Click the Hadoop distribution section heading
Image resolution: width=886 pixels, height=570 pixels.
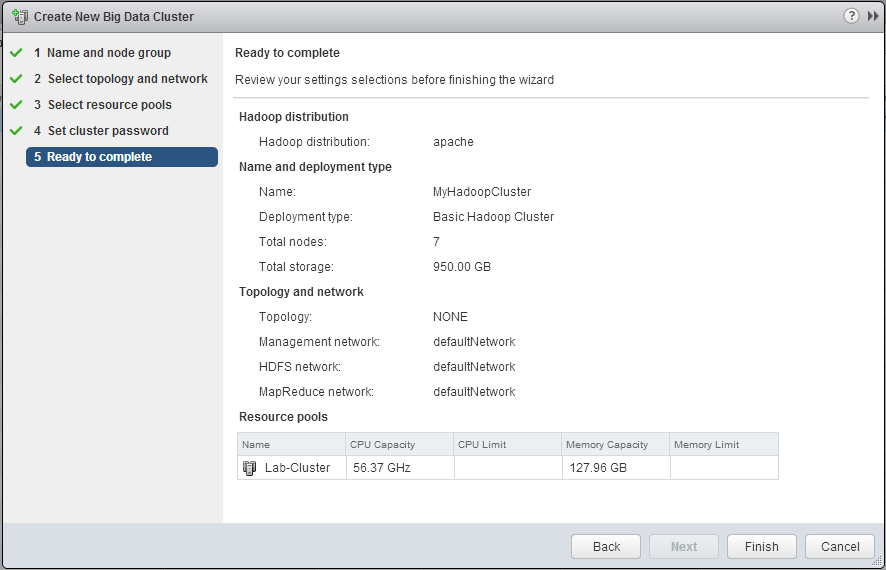(294, 117)
